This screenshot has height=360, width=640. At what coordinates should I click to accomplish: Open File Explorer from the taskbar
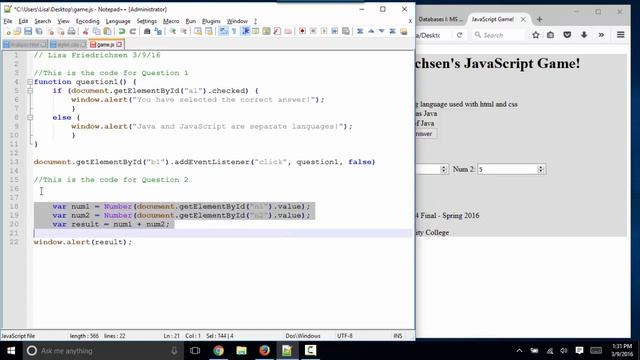pyautogui.click(x=241, y=351)
